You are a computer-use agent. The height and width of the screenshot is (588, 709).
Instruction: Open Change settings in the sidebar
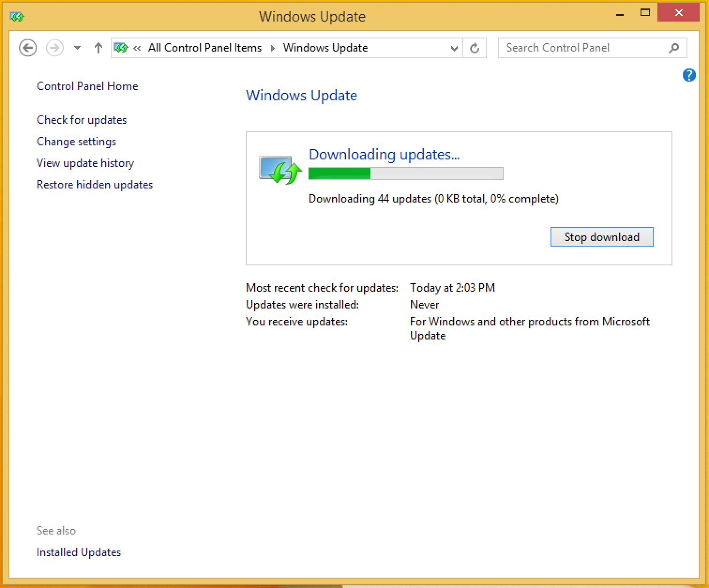pos(76,142)
